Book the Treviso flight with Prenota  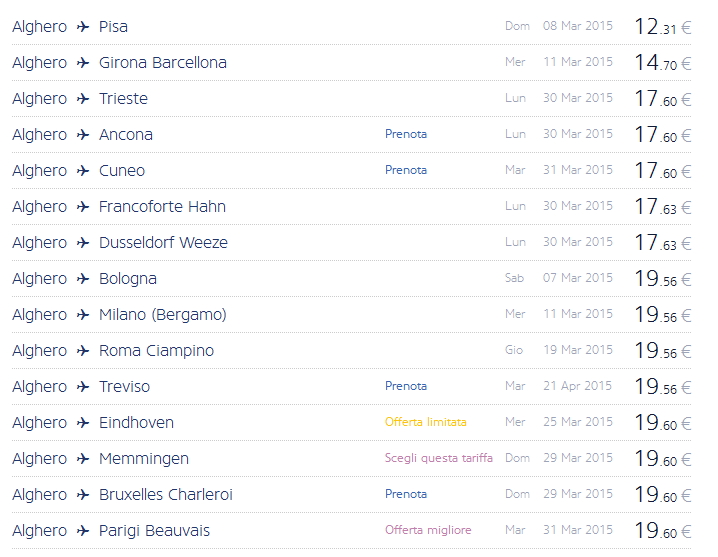coord(406,386)
